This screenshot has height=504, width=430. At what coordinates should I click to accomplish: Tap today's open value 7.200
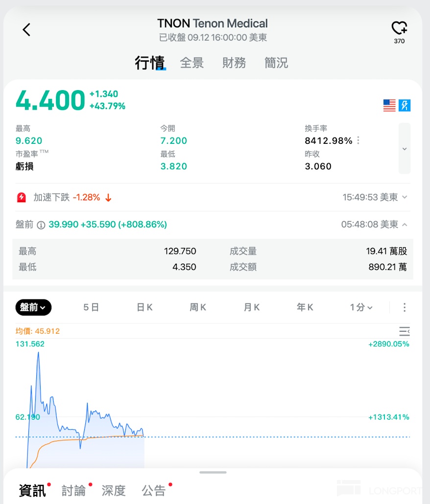pyautogui.click(x=174, y=141)
